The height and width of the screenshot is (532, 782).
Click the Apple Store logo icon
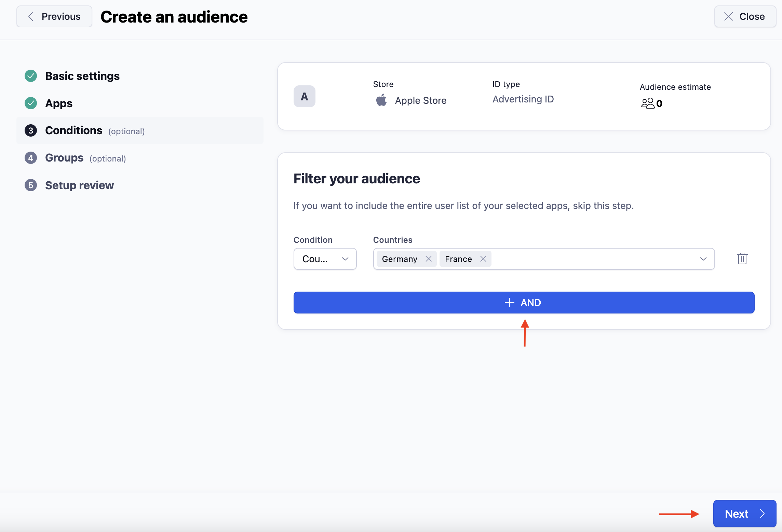381,100
